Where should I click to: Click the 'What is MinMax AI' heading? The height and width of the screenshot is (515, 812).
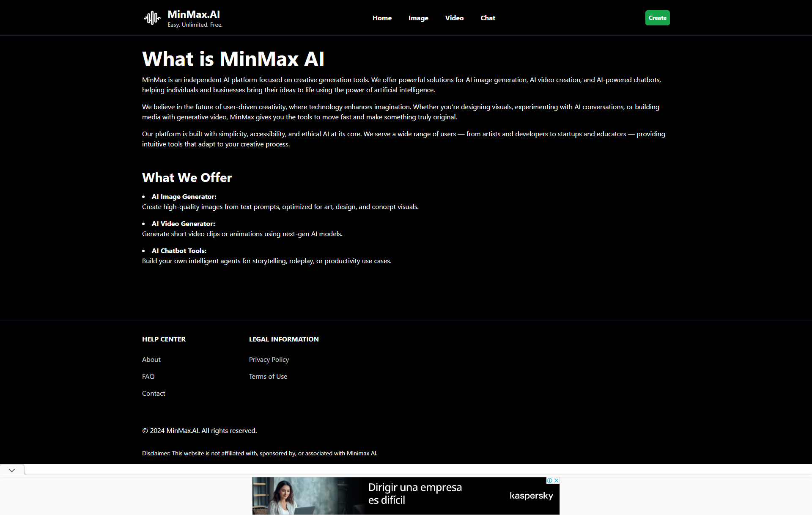click(x=233, y=59)
